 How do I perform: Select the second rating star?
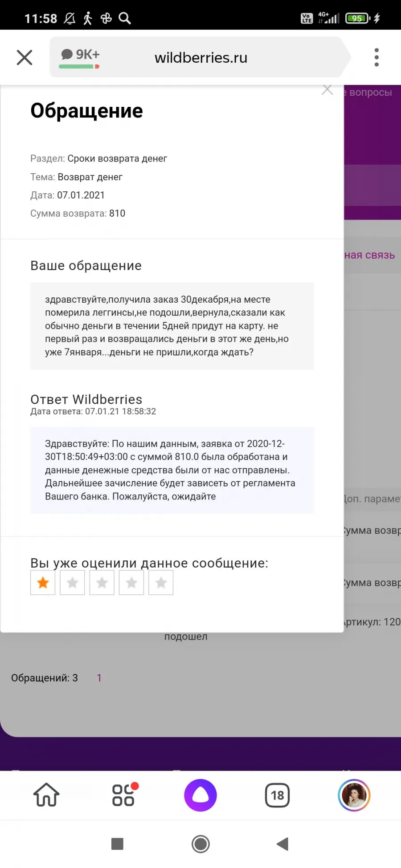tap(72, 583)
